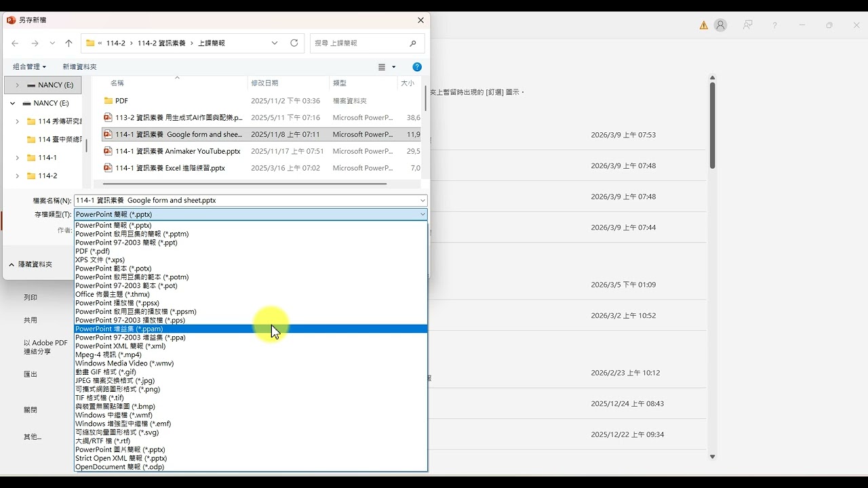Screen dimensions: 868x488
Task: Choose 關閉 in PowerPoint backstage
Action: coord(31,410)
